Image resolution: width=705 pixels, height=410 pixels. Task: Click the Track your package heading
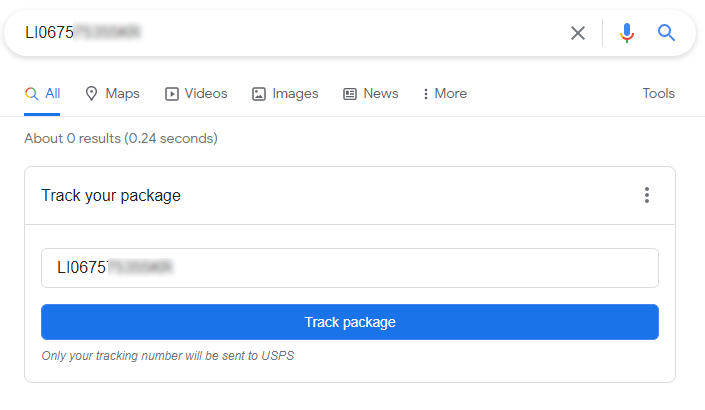point(111,196)
